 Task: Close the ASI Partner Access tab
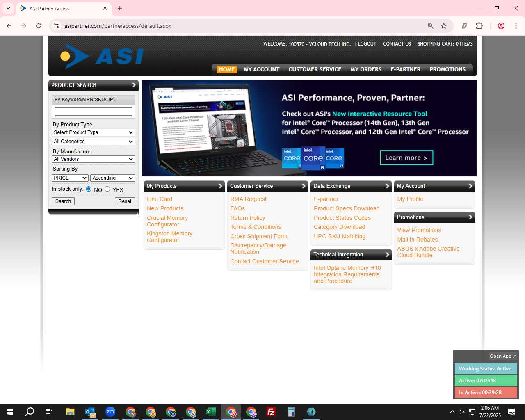pyautogui.click(x=105, y=8)
